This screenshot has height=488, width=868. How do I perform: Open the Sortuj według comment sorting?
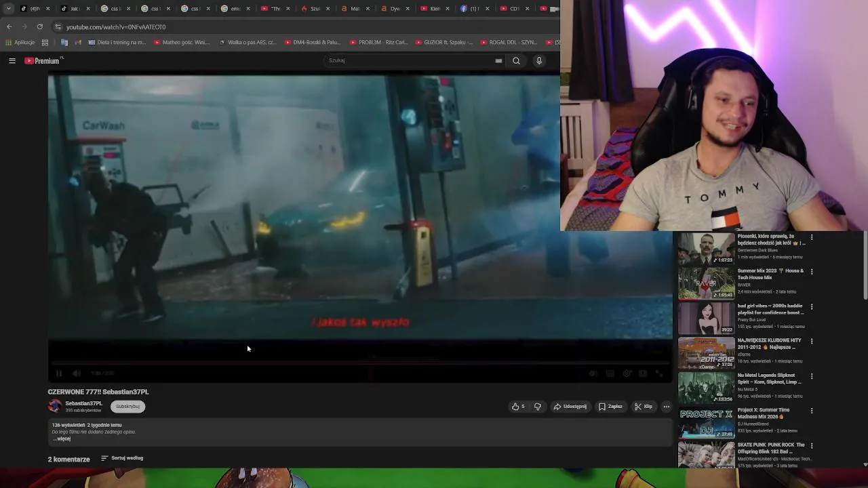122,458
